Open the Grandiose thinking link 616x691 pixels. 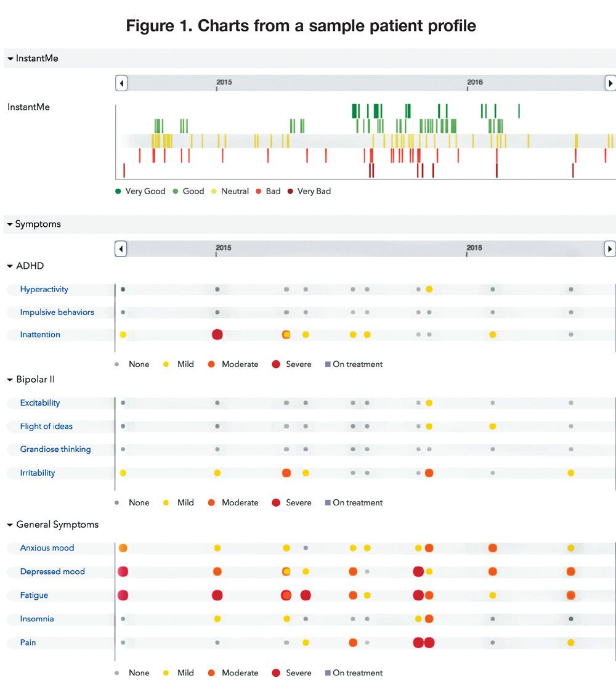55,449
